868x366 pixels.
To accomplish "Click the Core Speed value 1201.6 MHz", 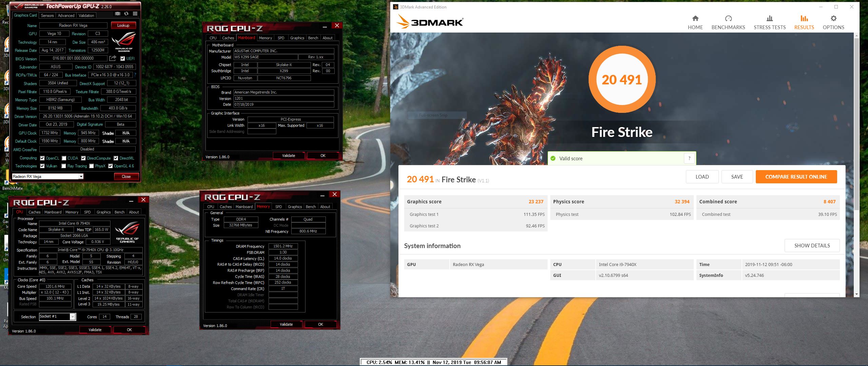I will [x=55, y=286].
